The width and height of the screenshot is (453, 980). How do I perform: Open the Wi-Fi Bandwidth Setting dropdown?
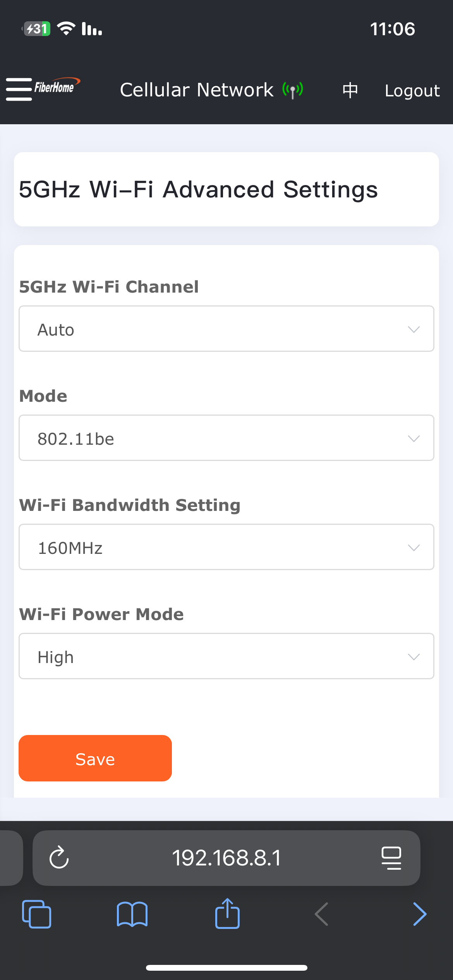click(226, 547)
